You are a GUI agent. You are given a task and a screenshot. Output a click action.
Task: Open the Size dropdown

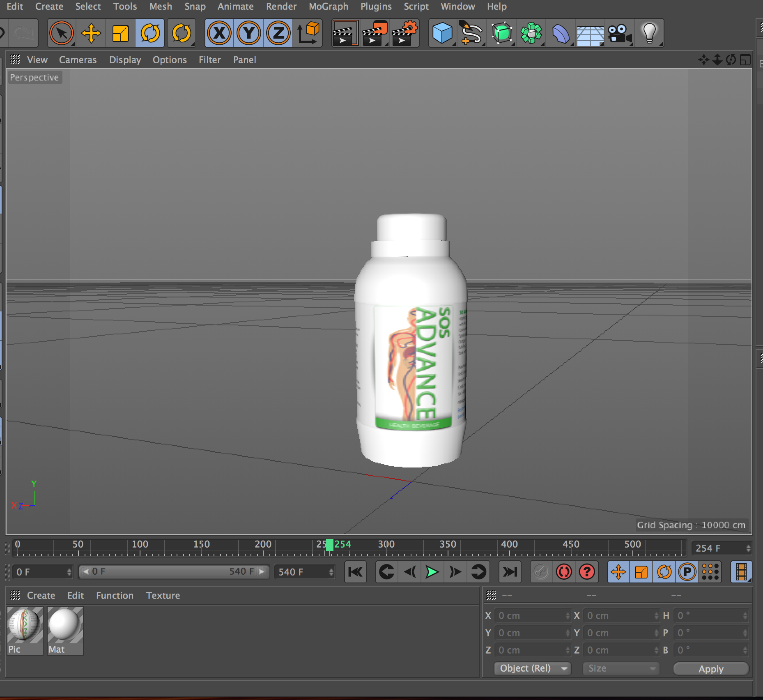tap(621, 669)
